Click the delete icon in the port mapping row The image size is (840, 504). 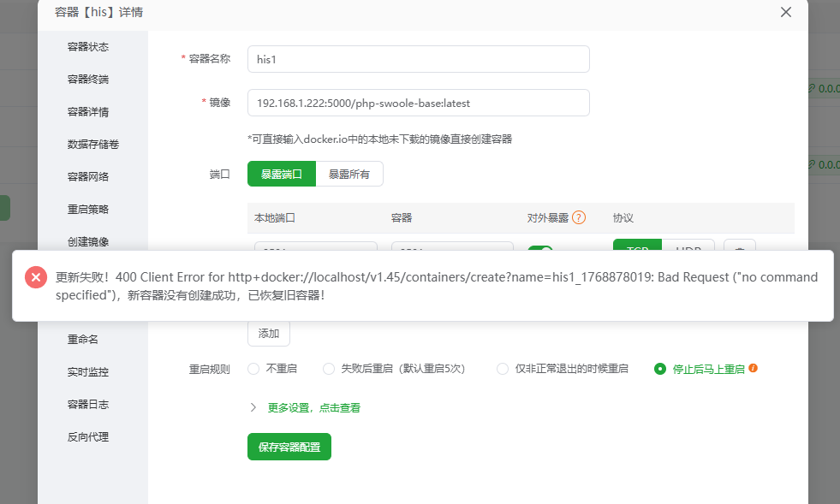[739, 248]
